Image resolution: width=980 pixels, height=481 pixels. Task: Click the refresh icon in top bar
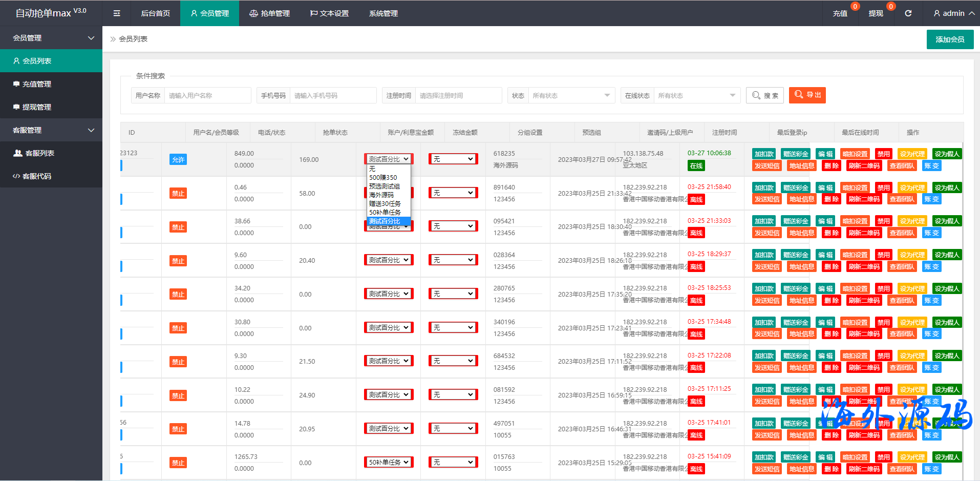[908, 13]
